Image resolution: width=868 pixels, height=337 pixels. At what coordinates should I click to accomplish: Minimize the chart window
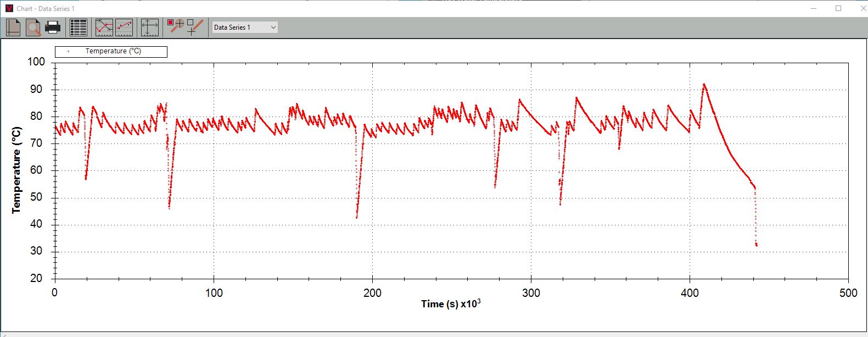(x=815, y=8)
